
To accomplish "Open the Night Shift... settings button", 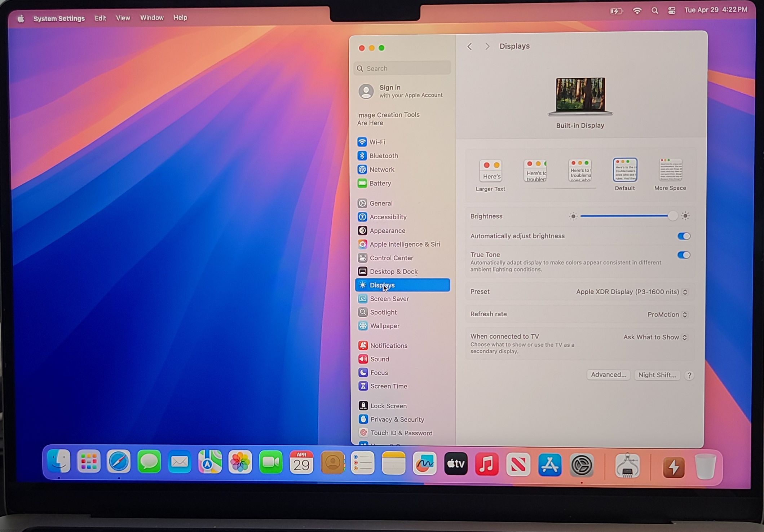I will 657,375.
